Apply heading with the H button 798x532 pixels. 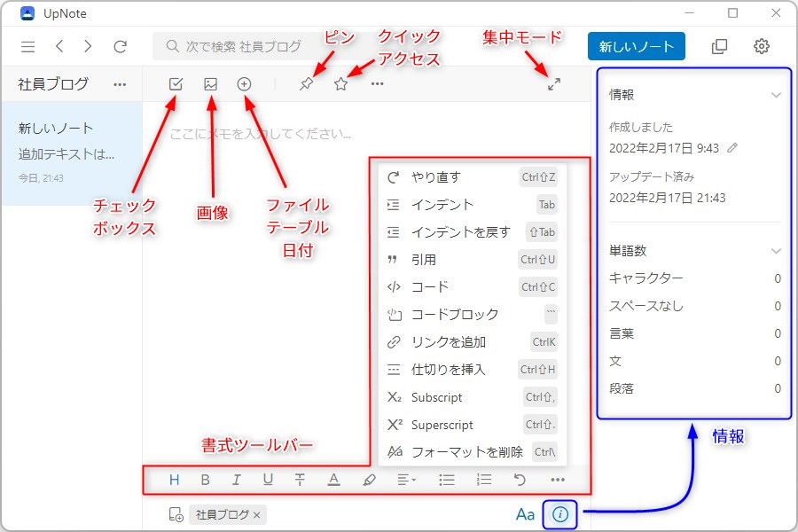[x=174, y=480]
